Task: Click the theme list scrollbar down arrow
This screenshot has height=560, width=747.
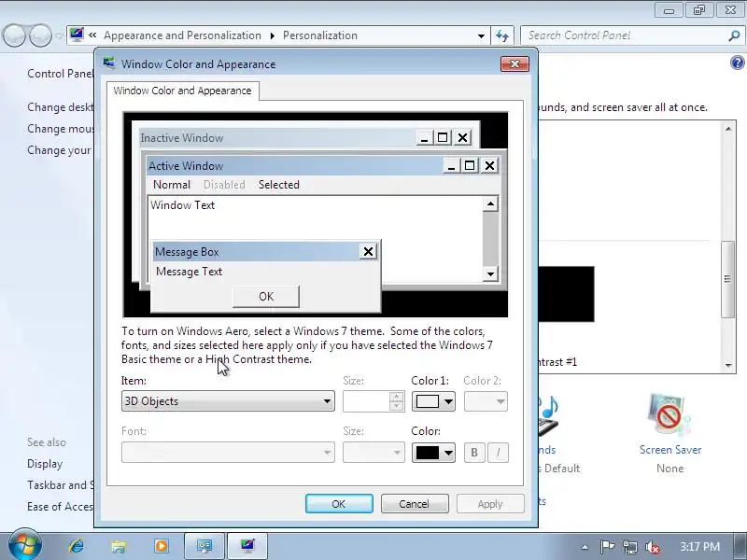Action: (728, 366)
